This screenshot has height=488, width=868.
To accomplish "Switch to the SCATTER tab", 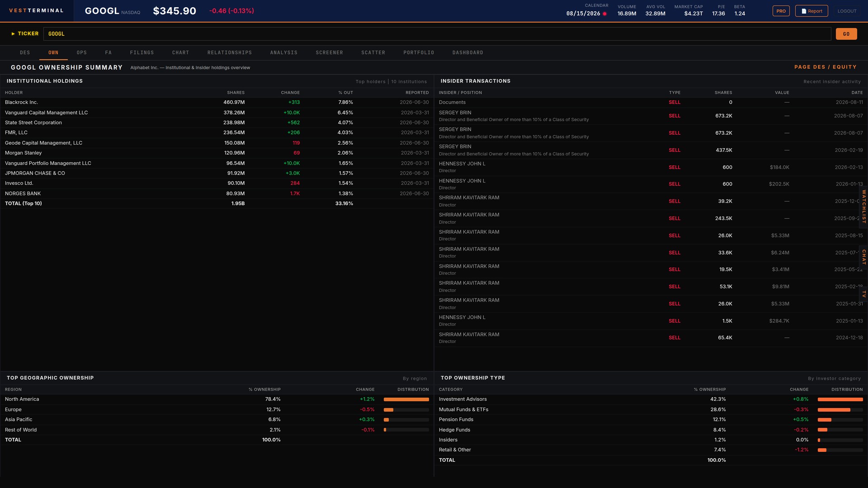I will [373, 53].
